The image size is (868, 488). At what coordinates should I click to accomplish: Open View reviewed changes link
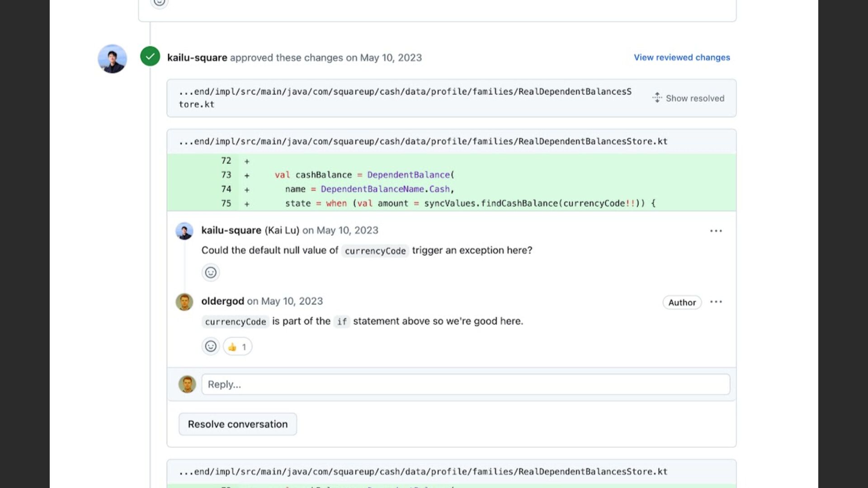coord(681,57)
